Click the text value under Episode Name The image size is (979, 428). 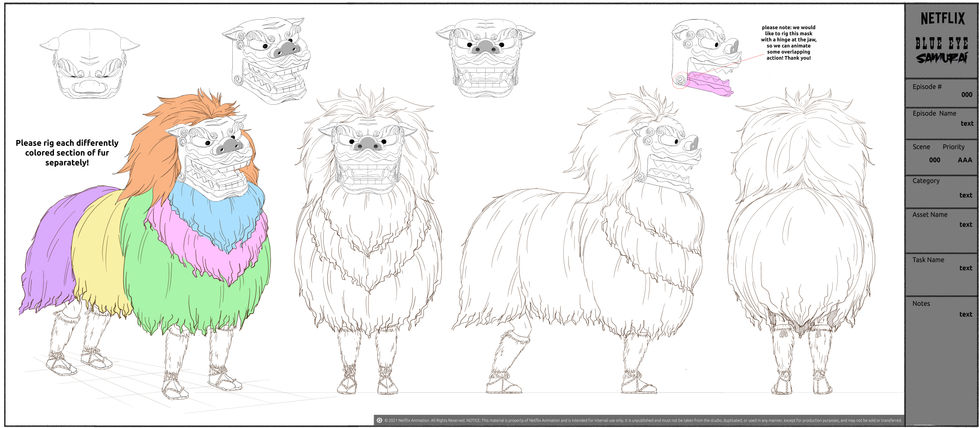pos(967,123)
